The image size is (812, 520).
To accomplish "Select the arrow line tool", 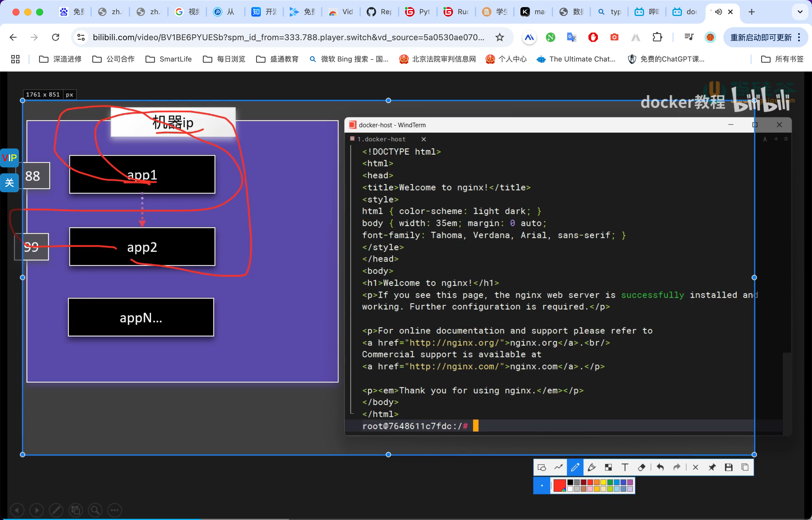I will coord(559,467).
